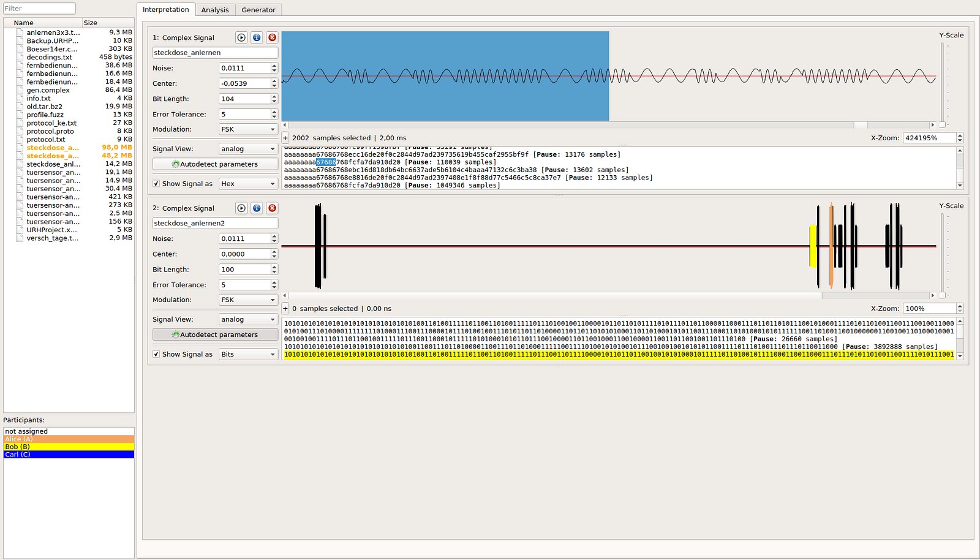Click Autodetect parameters for signal 1
This screenshot has height=560, width=980.
215,164
